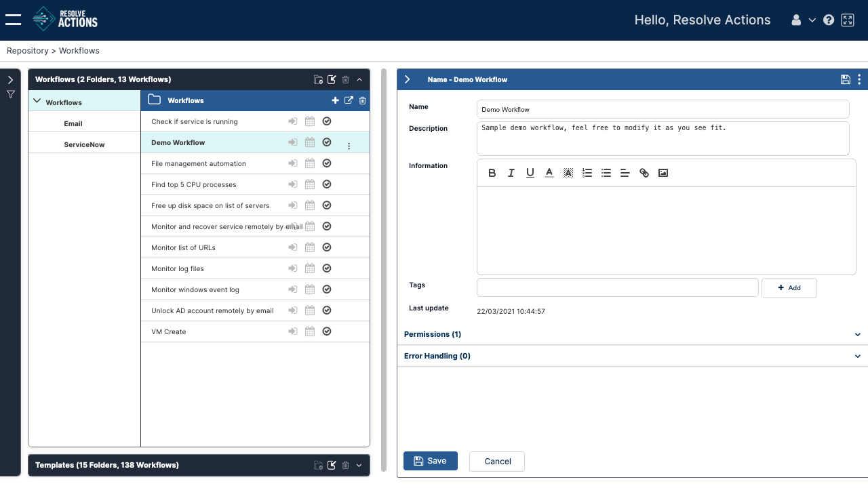Screen dimensions: 868x488
Task: Open text alignment options
Action: [x=625, y=173]
